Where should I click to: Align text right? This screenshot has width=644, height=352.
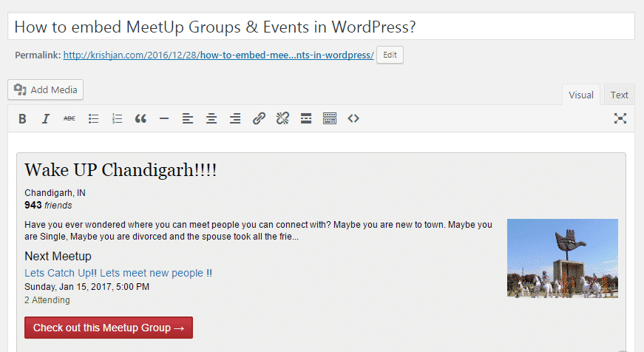[x=235, y=119]
